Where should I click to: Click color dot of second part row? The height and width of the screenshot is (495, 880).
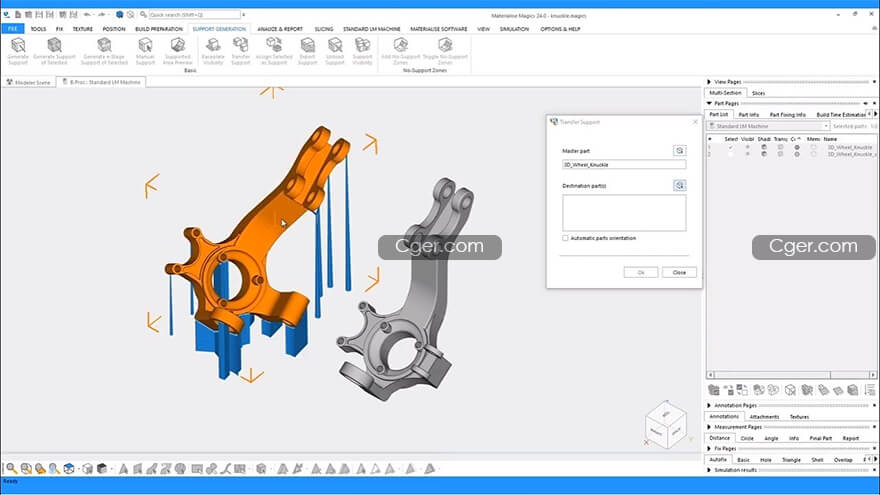[x=797, y=154]
